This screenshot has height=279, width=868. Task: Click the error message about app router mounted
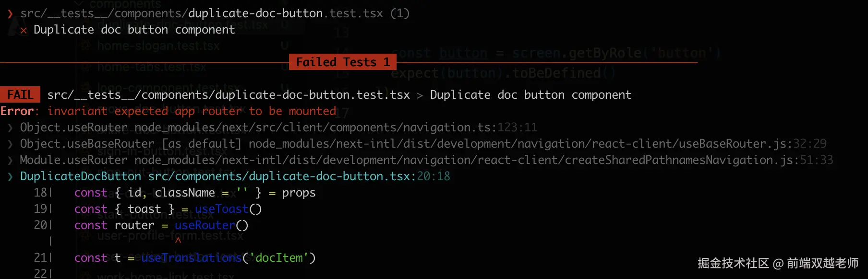(192, 111)
